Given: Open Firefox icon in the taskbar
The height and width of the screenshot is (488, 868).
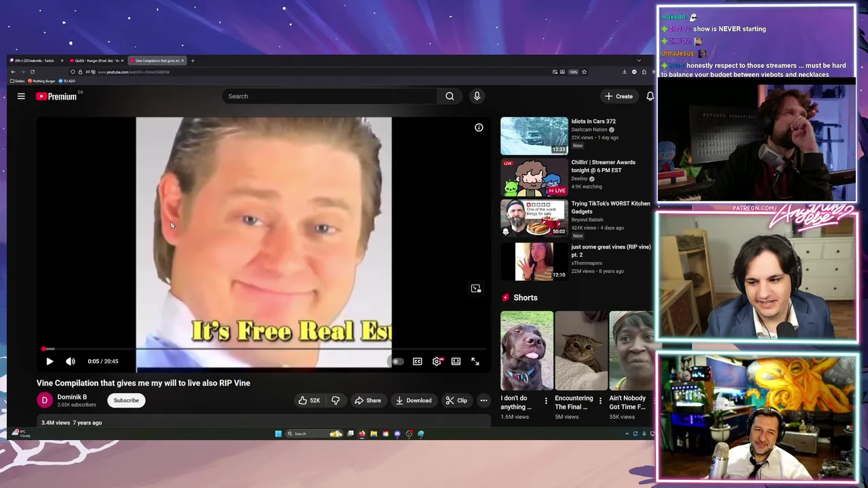Looking at the screenshot, I should (362, 434).
